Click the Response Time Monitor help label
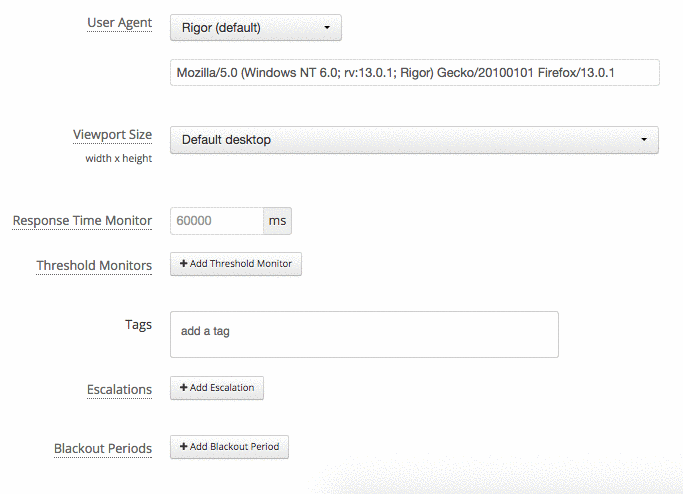The image size is (683, 494). pos(82,221)
